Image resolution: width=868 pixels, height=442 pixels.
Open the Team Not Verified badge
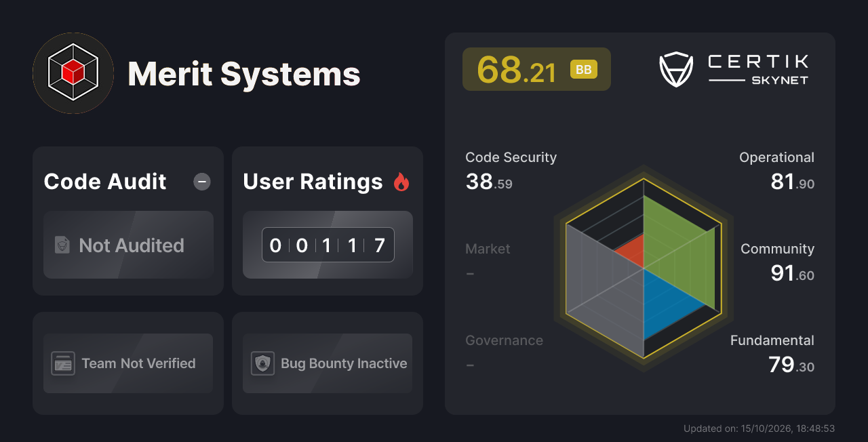tap(128, 363)
